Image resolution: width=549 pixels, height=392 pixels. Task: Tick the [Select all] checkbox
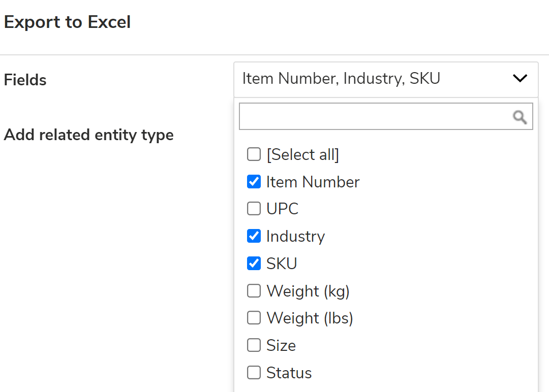pyautogui.click(x=254, y=154)
